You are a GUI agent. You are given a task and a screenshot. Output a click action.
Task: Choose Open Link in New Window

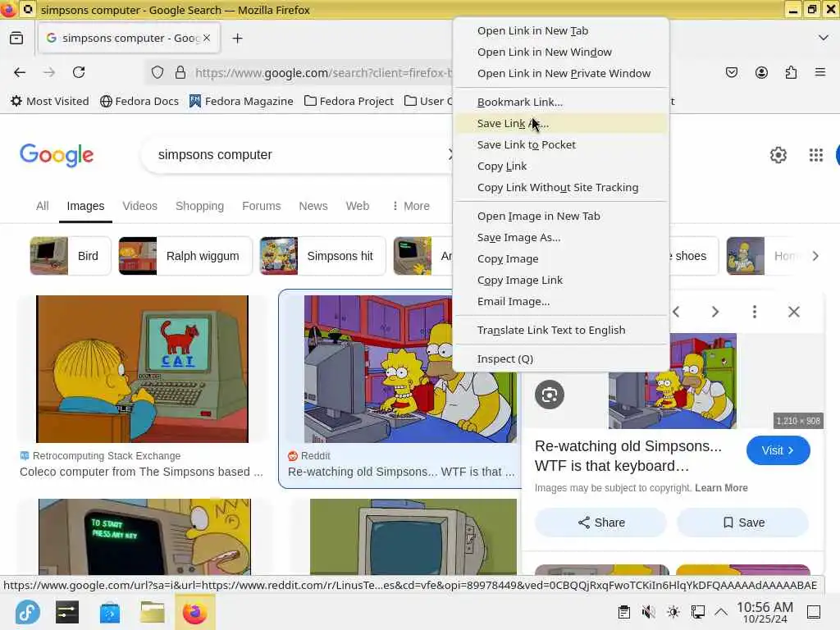(561, 52)
